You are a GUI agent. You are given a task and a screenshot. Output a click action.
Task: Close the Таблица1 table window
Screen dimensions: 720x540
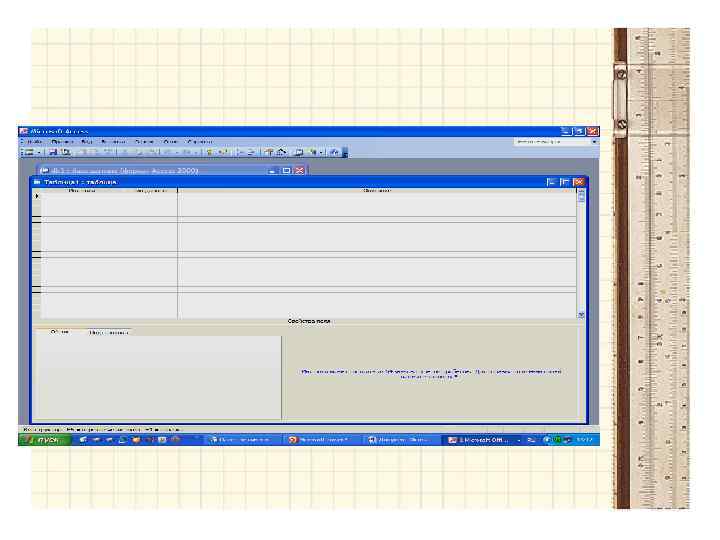click(579, 182)
